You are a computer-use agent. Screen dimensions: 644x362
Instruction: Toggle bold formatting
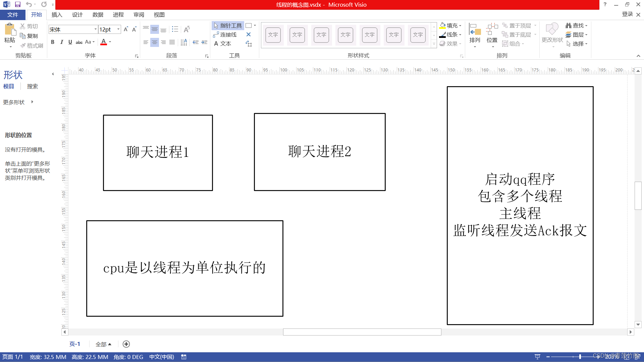coord(52,42)
